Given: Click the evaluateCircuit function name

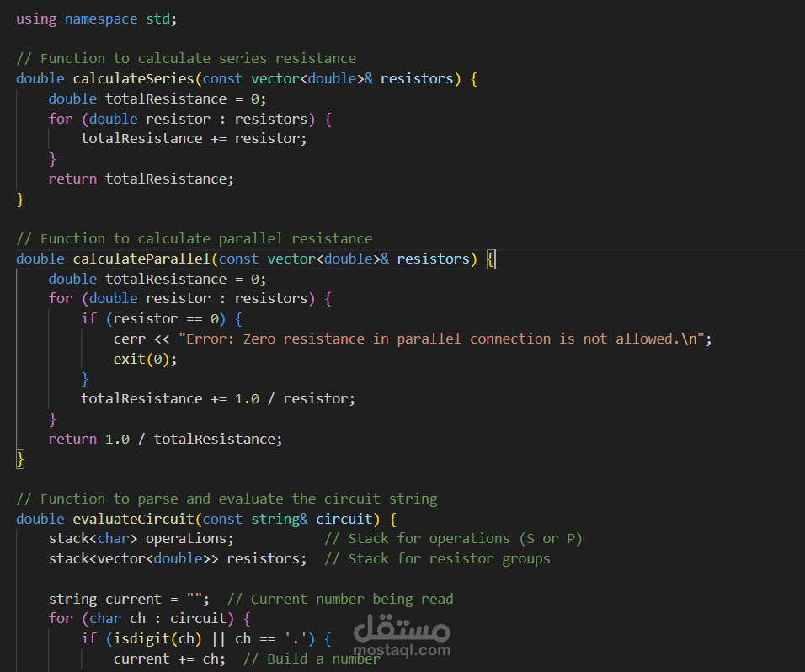Looking at the screenshot, I should tap(134, 519).
